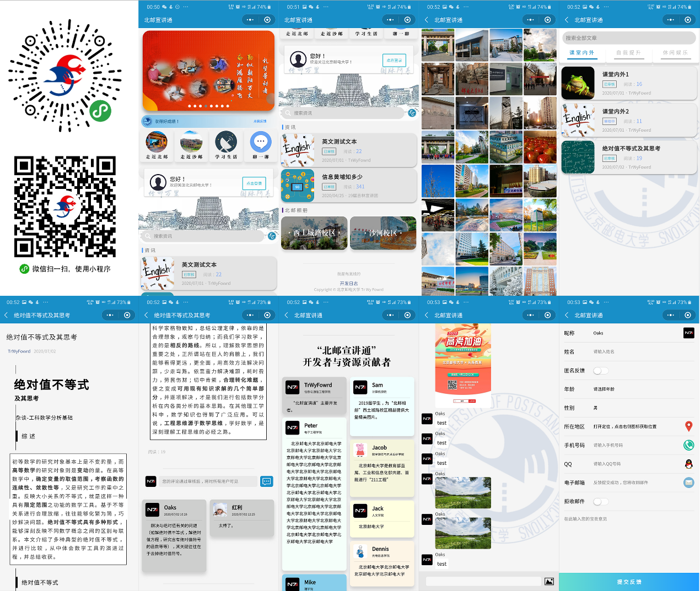
Task: Tap Jacob's Peppa Pig avatar
Action: pos(360,450)
